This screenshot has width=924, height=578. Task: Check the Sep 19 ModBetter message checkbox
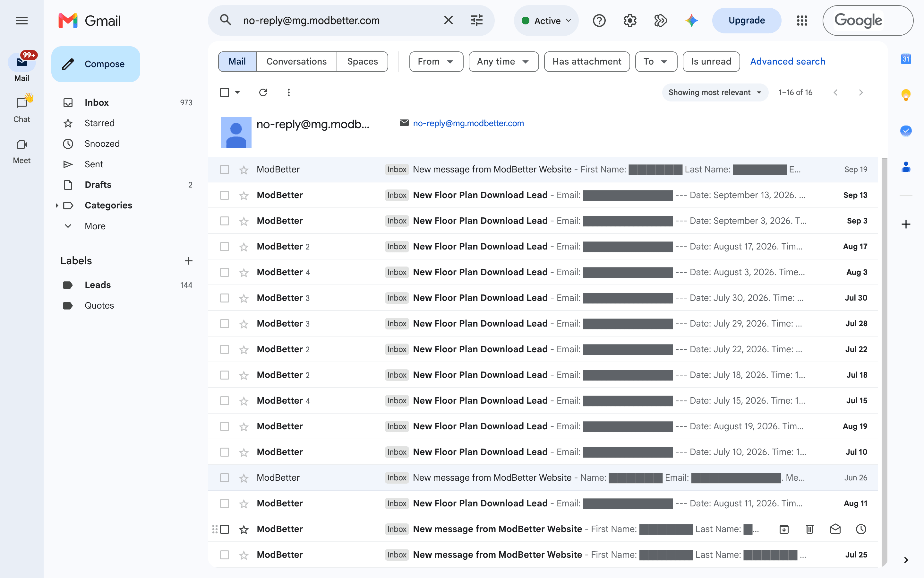coord(225,169)
